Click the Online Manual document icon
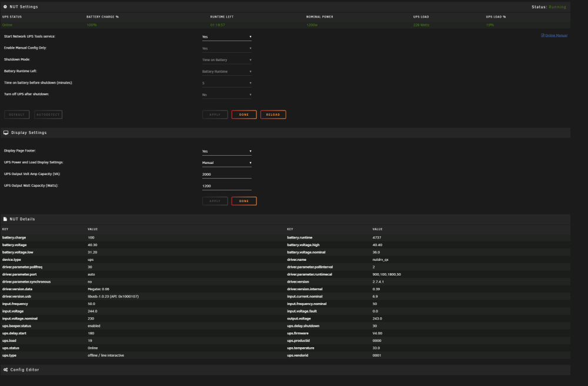 (543, 36)
